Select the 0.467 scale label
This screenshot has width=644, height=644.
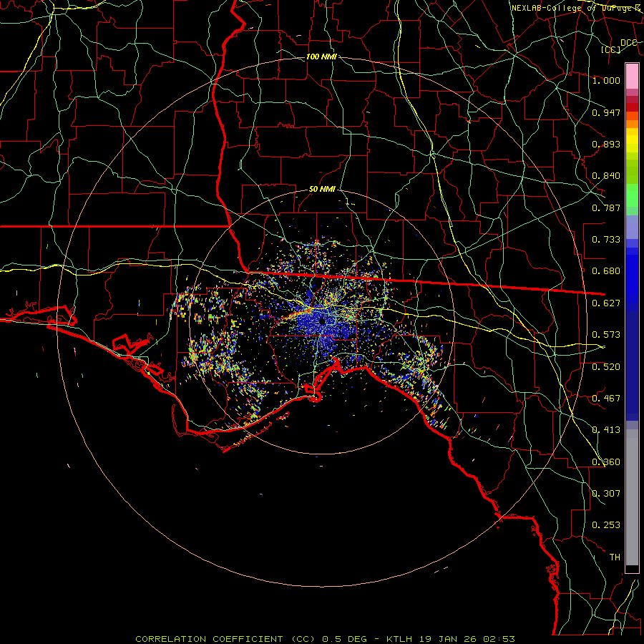pyautogui.click(x=606, y=399)
